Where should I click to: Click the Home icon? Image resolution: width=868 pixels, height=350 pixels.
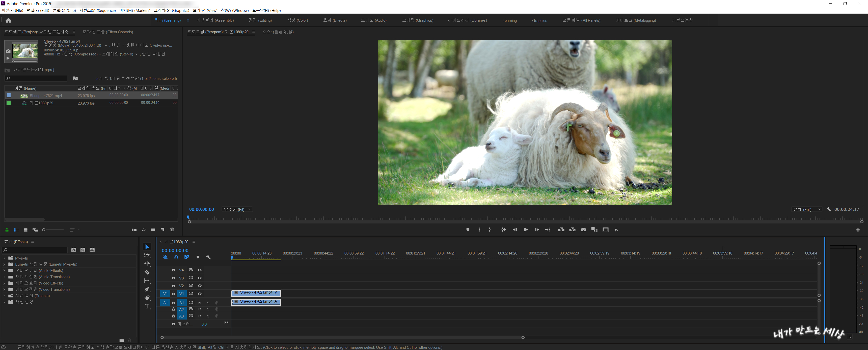pos(8,20)
